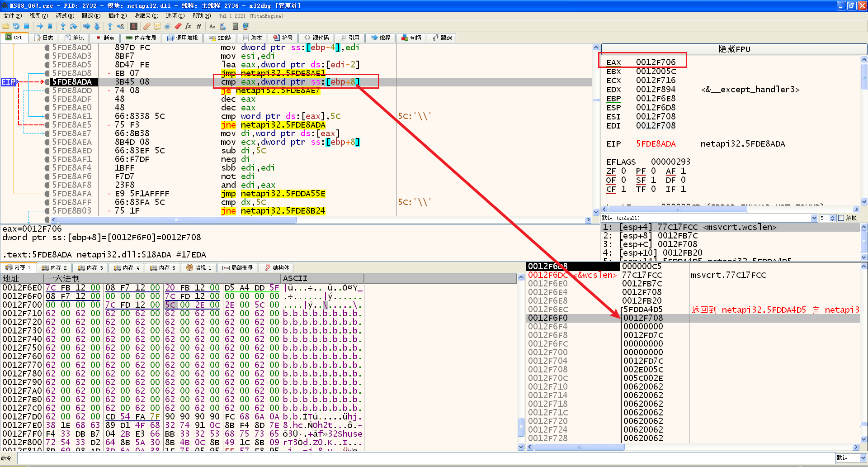Open the patches bandage icon
The height and width of the screenshot is (467, 868).
(x=147, y=26)
